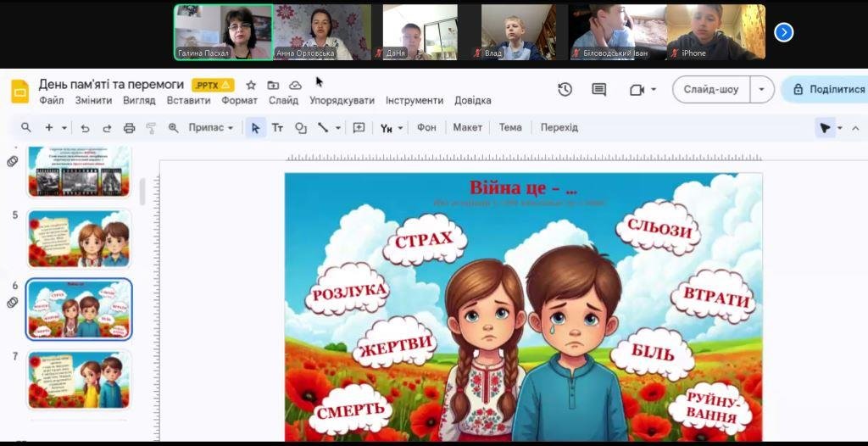Select Біловодський Іван video tile
The image size is (868, 446).
(x=617, y=32)
